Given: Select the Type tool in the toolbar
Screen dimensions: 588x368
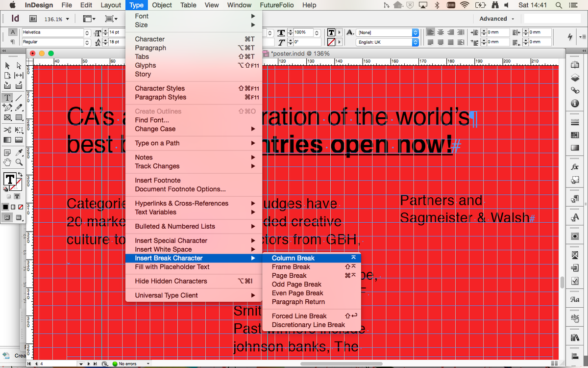Looking at the screenshot, I should coord(7,97).
